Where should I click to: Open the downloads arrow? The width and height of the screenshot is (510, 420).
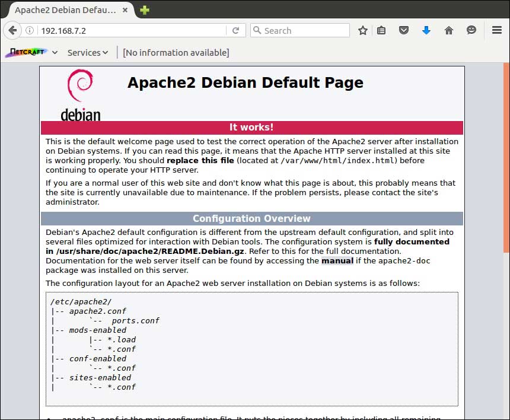point(426,30)
